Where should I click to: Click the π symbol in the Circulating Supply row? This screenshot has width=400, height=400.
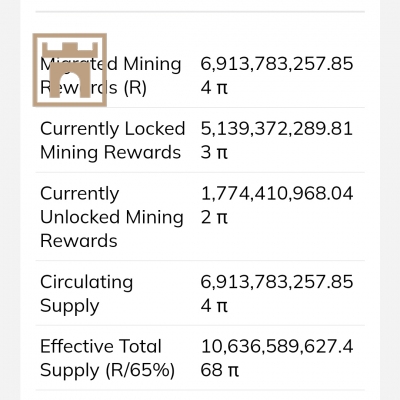(x=221, y=307)
